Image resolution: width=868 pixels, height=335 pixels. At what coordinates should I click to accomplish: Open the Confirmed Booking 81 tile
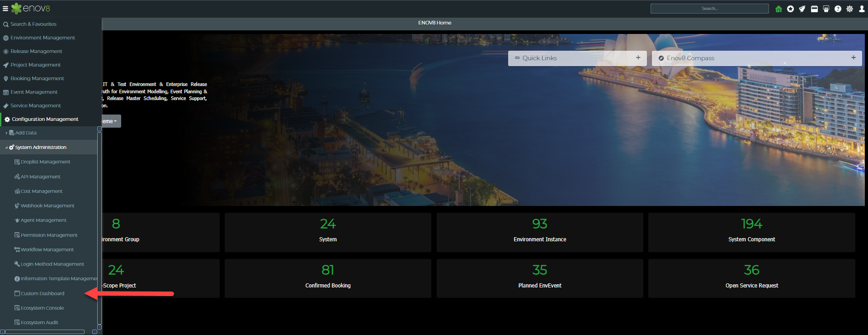[328, 278]
